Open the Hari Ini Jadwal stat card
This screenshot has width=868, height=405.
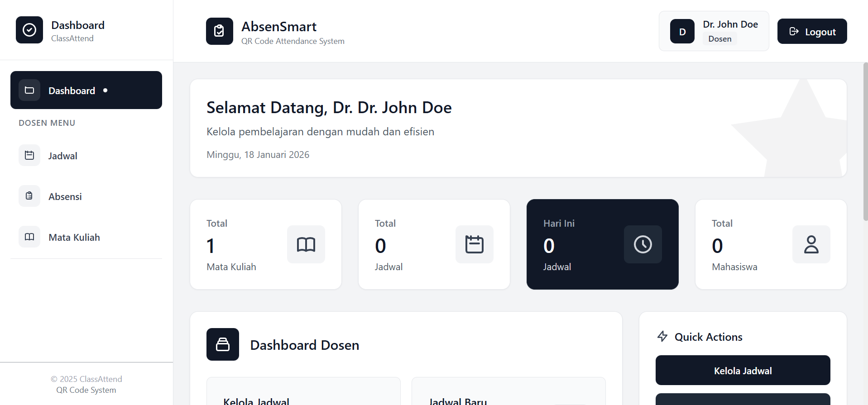pos(603,244)
